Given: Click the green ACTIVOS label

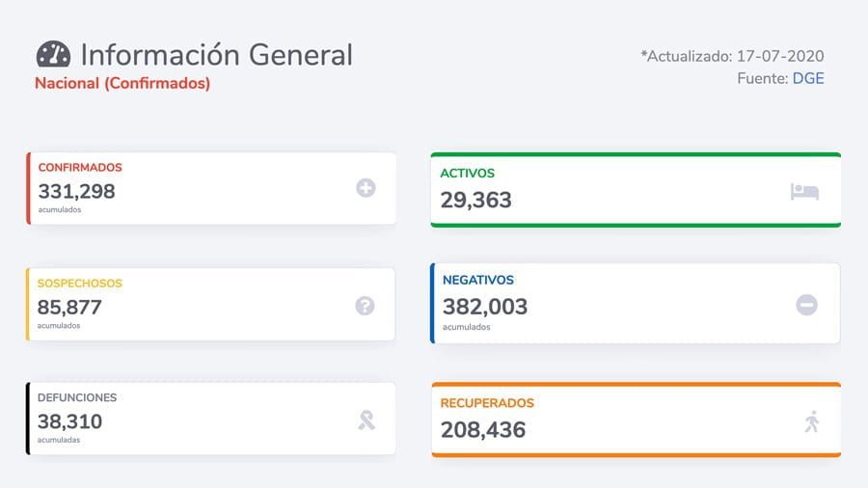Looking at the screenshot, I should click(x=468, y=174).
